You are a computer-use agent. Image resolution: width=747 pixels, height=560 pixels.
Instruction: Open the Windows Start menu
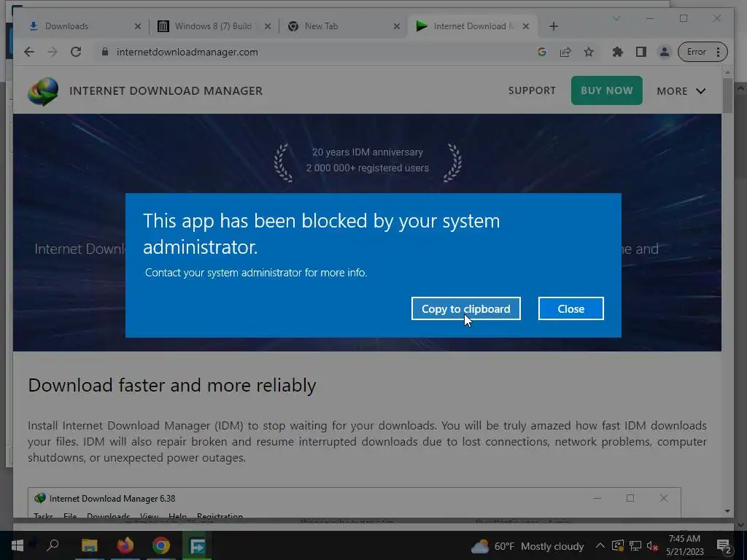tap(18, 545)
